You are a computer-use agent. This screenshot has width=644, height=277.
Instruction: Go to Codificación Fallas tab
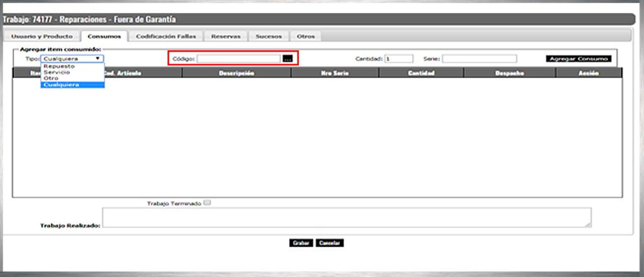click(166, 37)
